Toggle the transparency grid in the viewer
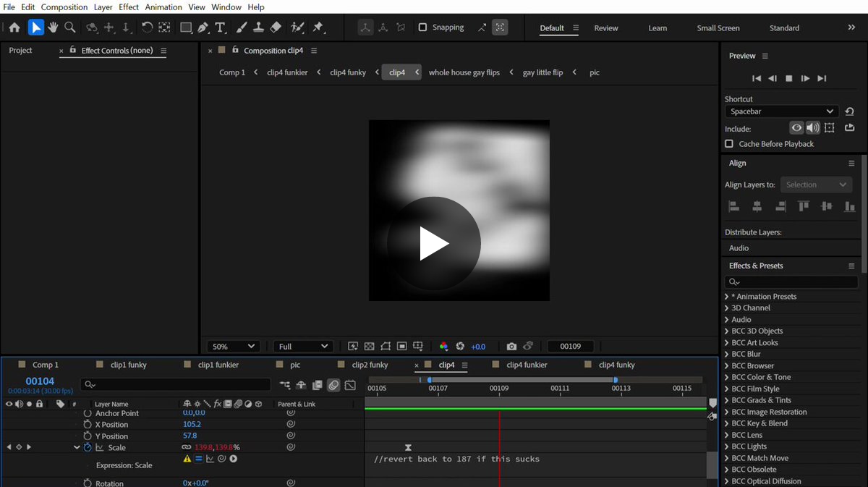 [369, 347]
